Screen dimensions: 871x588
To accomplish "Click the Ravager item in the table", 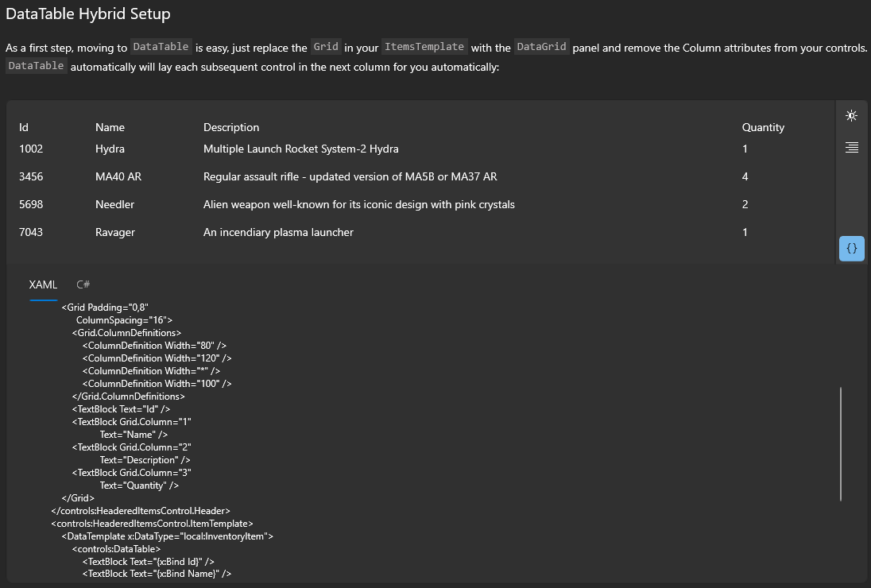I will point(115,232).
